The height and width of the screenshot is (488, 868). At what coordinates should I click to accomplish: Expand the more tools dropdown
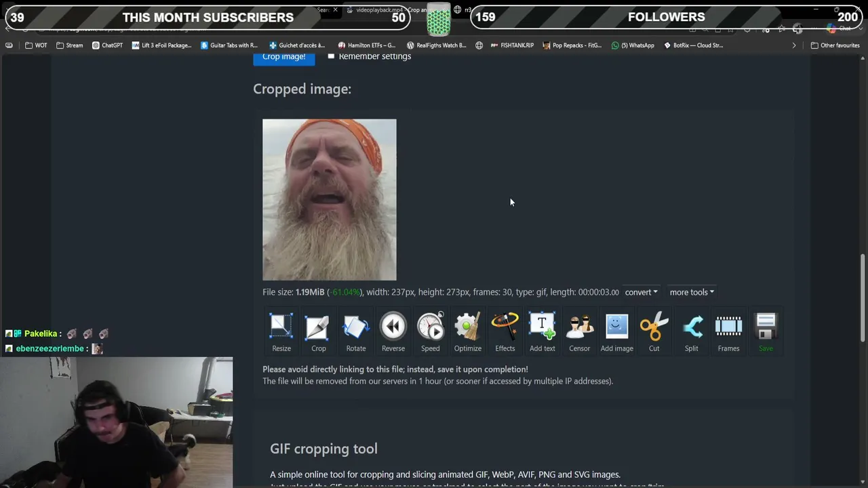692,292
